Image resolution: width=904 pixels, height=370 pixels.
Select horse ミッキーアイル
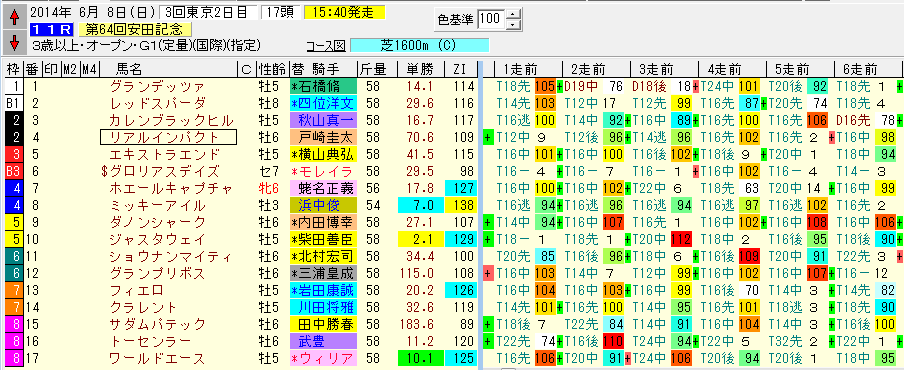157,205
